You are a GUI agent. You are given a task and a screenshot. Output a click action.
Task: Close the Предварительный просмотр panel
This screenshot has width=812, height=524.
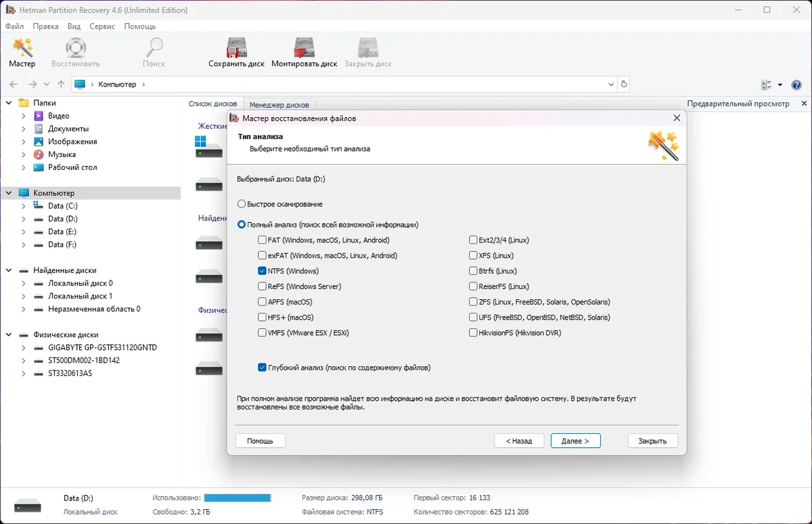[x=804, y=104]
